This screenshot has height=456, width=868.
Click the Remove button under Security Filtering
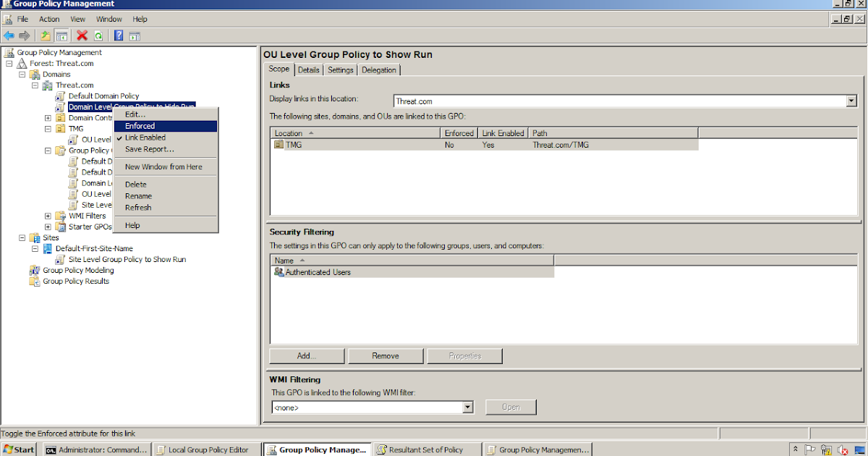tap(386, 355)
